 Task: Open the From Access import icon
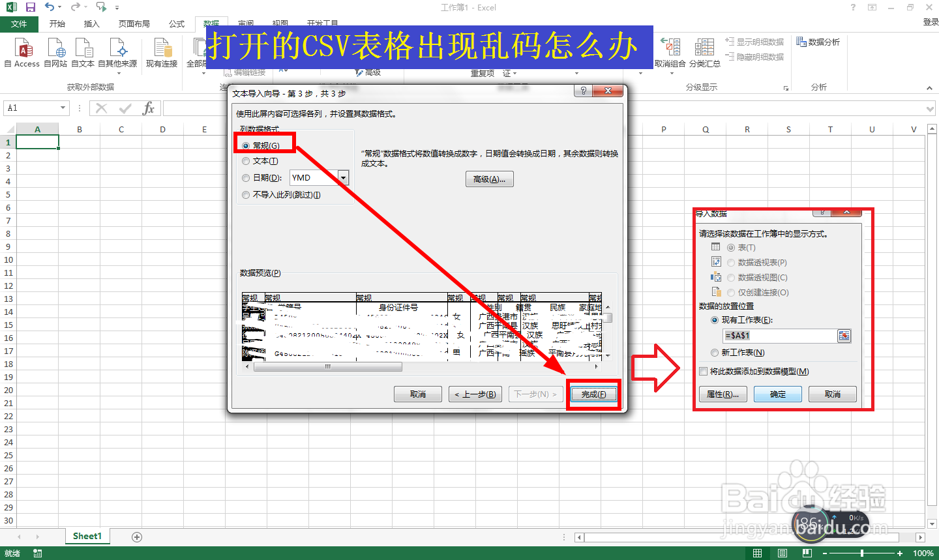point(22,52)
